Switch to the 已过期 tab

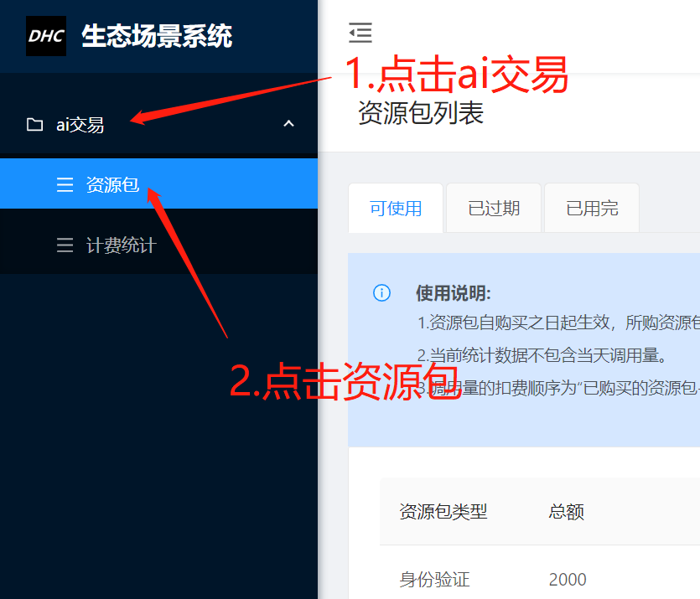(x=494, y=208)
